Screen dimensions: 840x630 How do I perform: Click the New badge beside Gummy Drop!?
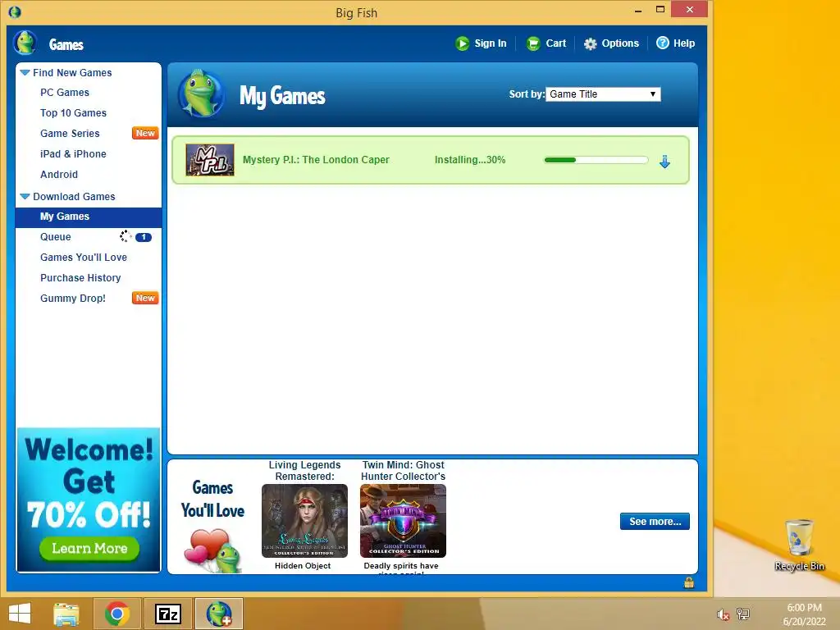[145, 298]
